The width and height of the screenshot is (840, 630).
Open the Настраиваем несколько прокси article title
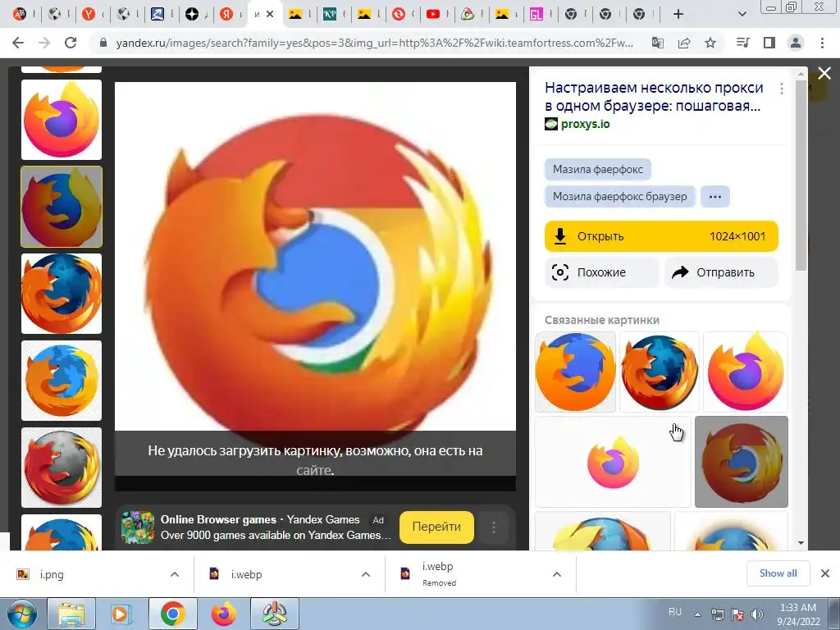coord(654,97)
